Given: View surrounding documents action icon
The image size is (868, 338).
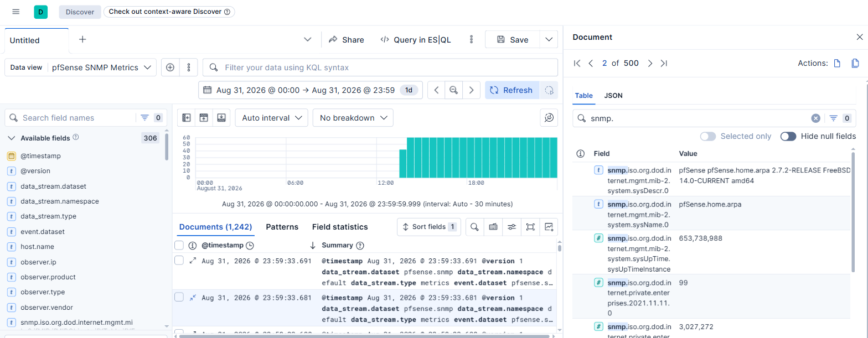Looking at the screenshot, I should pos(855,63).
